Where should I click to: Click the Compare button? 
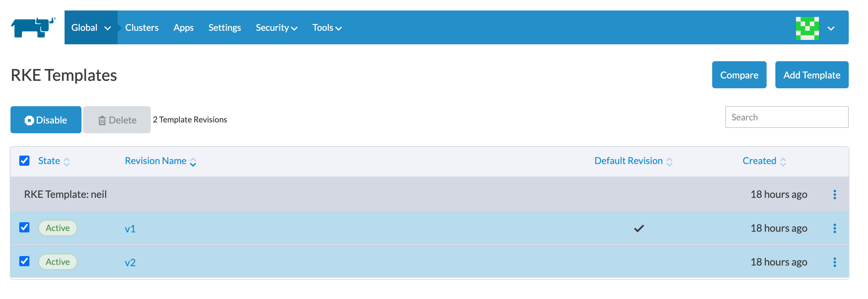739,75
